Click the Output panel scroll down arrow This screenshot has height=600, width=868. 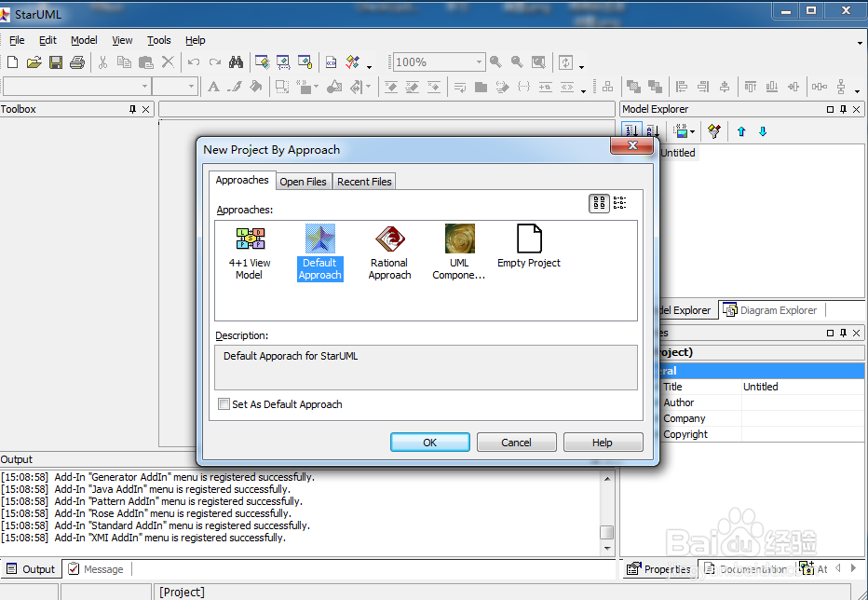click(607, 548)
